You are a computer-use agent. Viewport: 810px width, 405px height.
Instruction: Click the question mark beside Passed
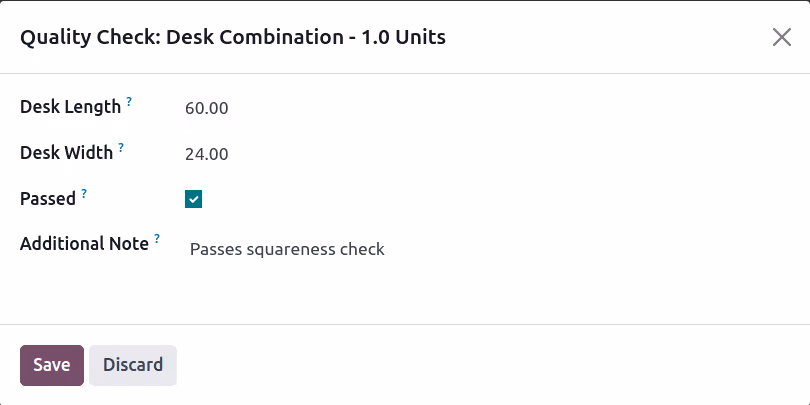pyautogui.click(x=84, y=192)
